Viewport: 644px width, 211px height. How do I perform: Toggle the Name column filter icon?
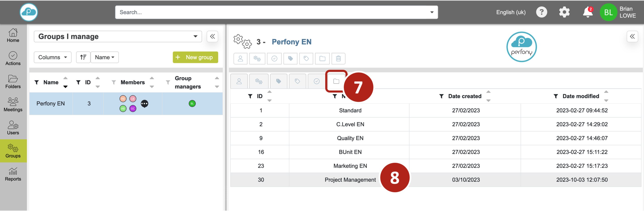pyautogui.click(x=37, y=82)
